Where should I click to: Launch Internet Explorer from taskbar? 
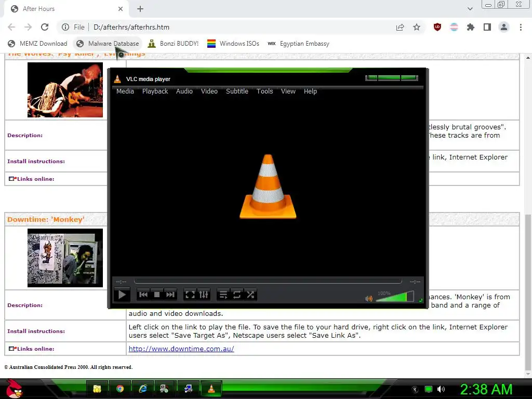(x=142, y=389)
